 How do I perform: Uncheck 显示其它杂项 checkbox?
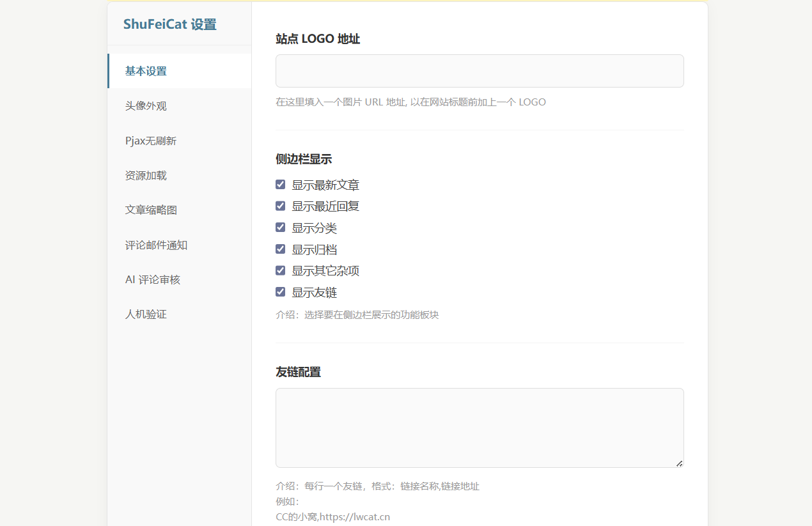[x=280, y=270]
